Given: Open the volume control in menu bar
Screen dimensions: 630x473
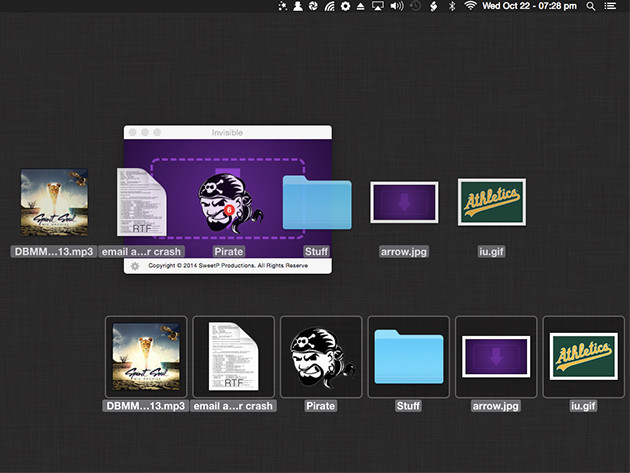Looking at the screenshot, I should (396, 7).
